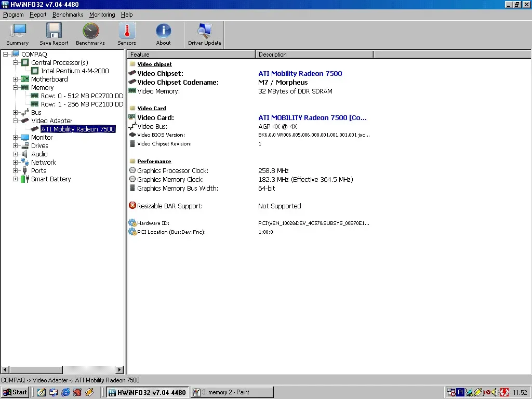Click the tree scrollbar left arrow
Viewport: 532px width, 399px height.
[5, 369]
